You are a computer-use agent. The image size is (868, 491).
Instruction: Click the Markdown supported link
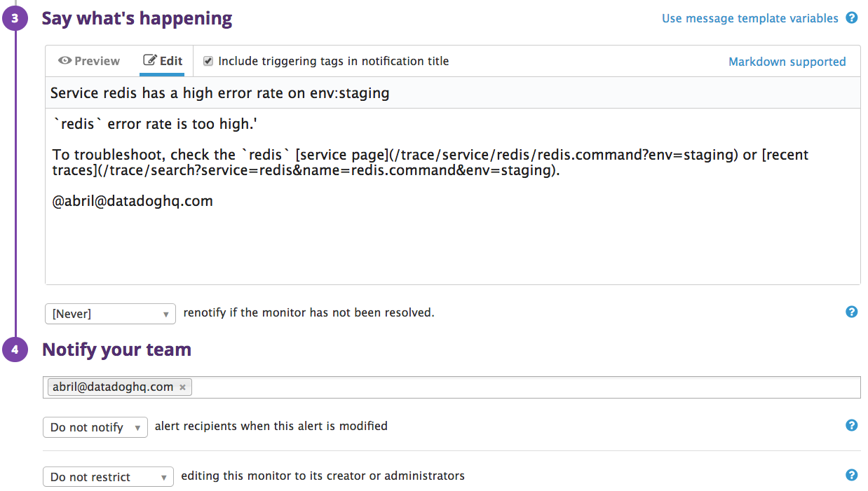787,62
